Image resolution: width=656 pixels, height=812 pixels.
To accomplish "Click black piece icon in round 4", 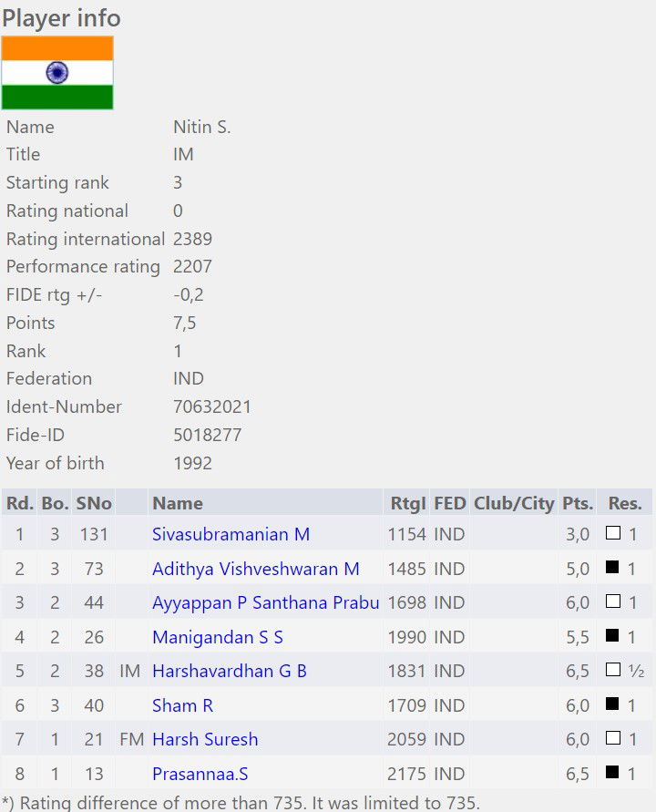I will click(x=613, y=637).
